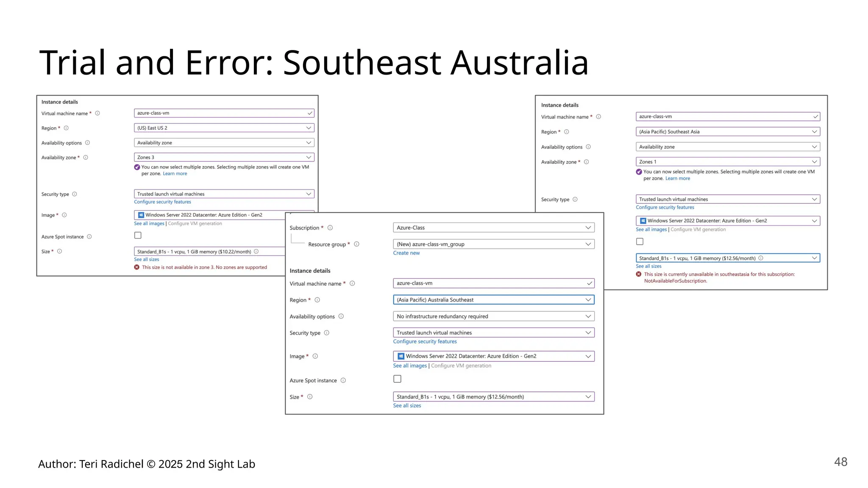The image size is (868, 488).
Task: Click Image info icon in East US 2 panel
Action: tap(64, 215)
